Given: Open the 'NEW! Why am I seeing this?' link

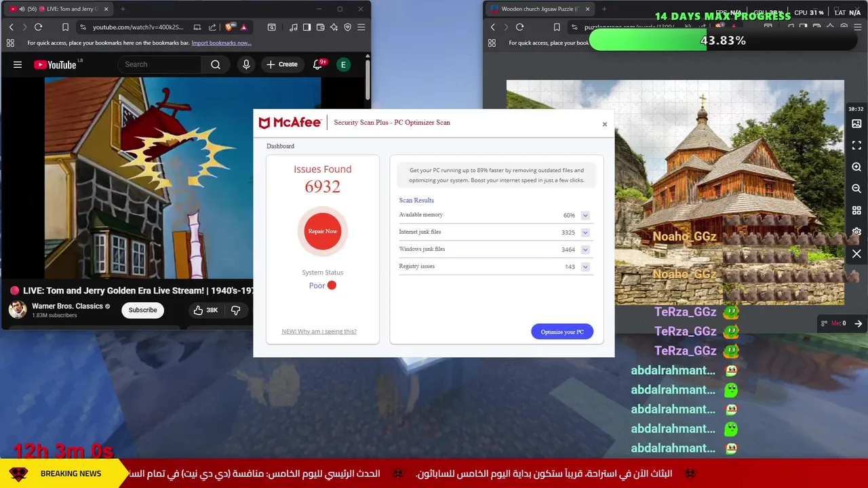Looking at the screenshot, I should 319,331.
